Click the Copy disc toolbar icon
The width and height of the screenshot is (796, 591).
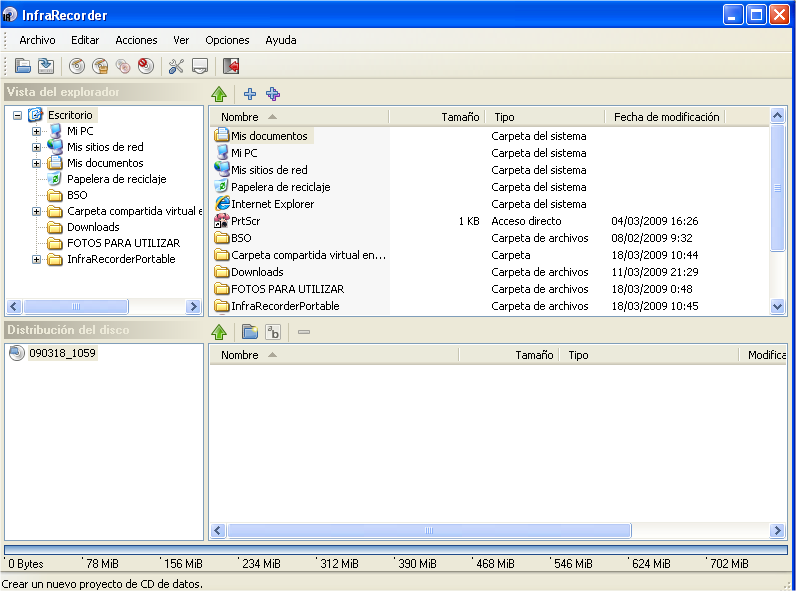point(123,66)
